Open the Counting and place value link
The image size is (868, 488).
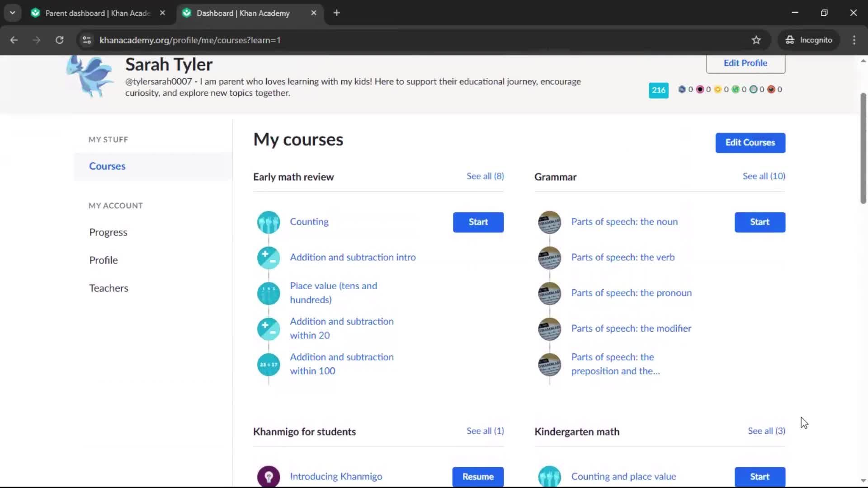623,477
